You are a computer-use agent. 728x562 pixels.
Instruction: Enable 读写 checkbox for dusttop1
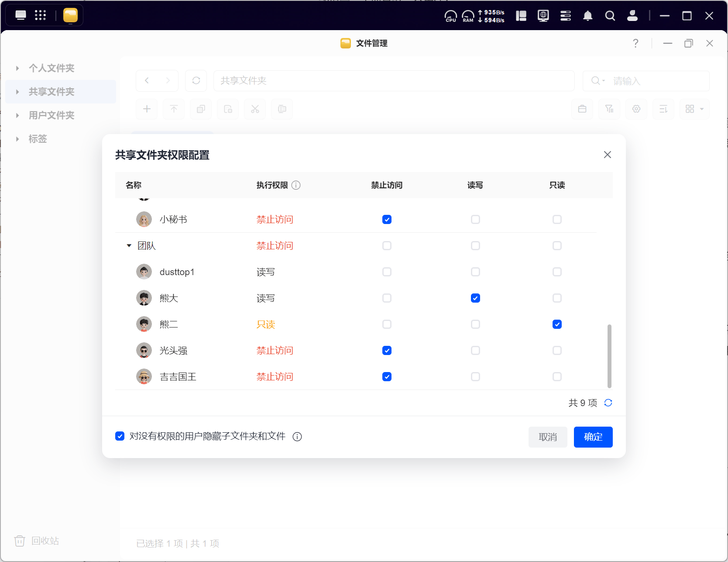click(x=475, y=272)
